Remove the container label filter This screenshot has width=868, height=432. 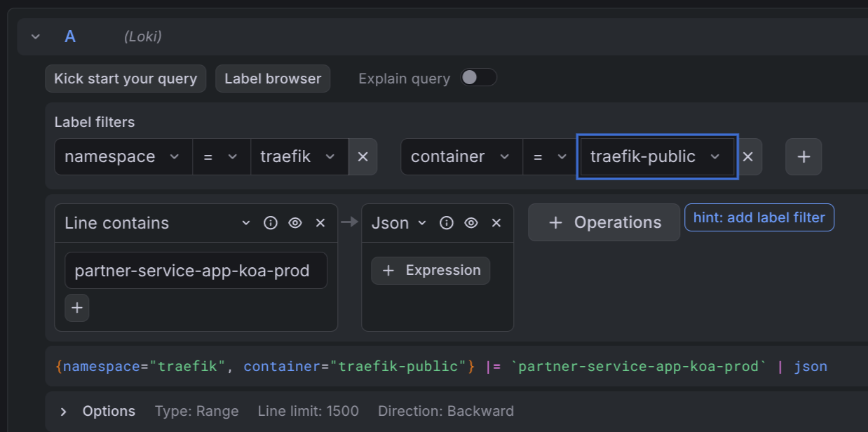coord(748,156)
